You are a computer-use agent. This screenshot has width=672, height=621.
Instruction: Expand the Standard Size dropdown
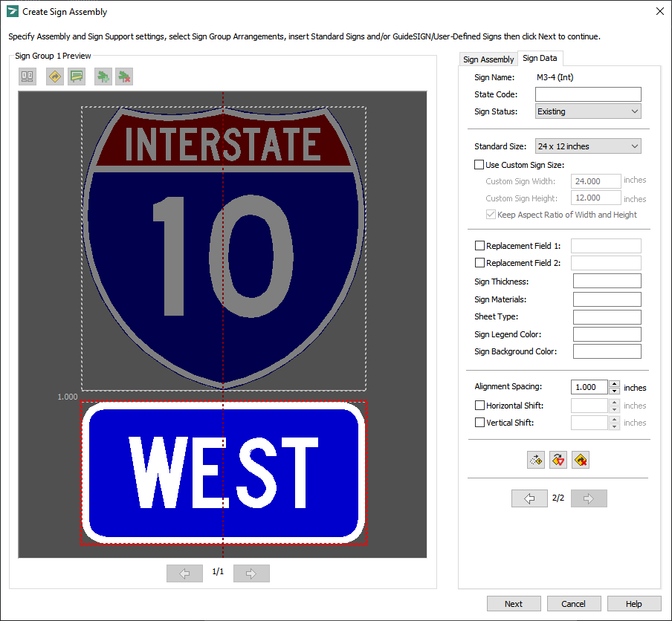point(588,146)
